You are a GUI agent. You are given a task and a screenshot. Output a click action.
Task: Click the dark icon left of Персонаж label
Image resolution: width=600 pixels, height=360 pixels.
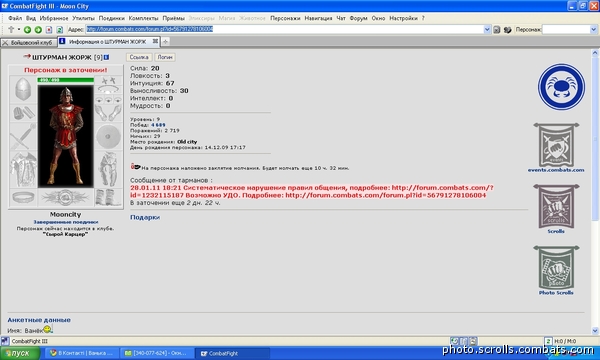tap(507, 29)
